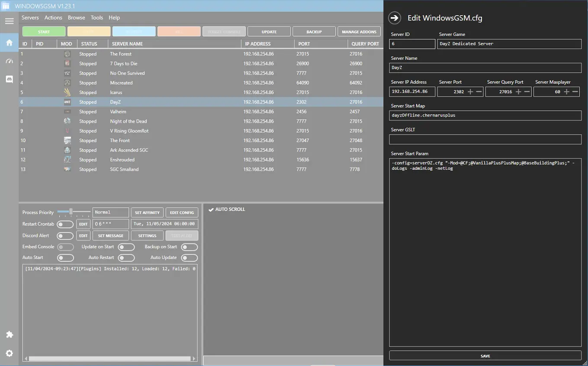This screenshot has width=588, height=366.
Task: Increase the Server Query Port value
Action: click(x=518, y=92)
